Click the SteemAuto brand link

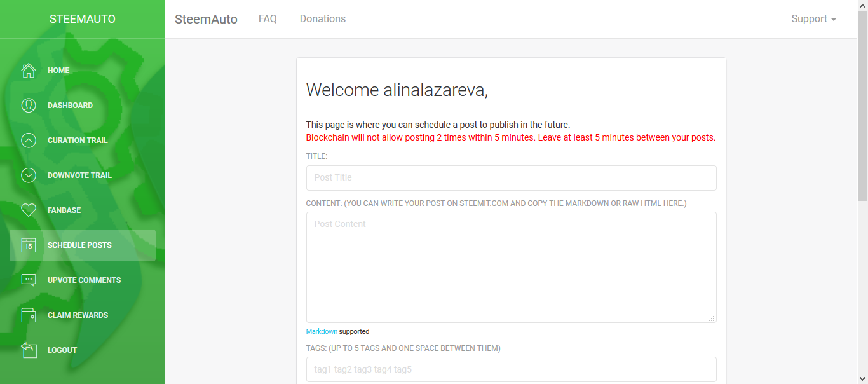coord(206,19)
